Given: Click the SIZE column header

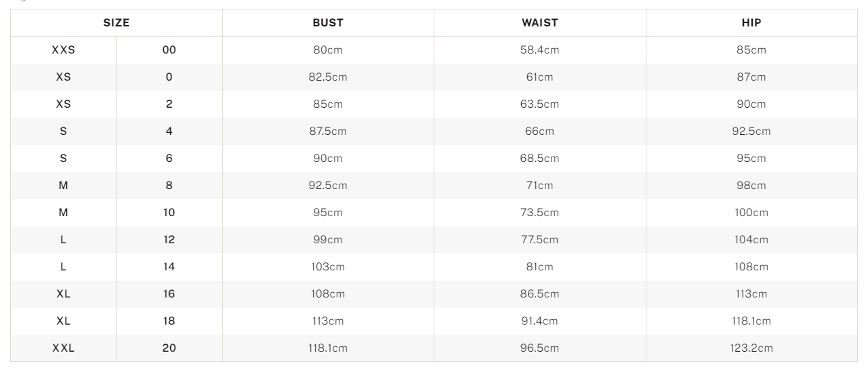Looking at the screenshot, I should pyautogui.click(x=116, y=23).
